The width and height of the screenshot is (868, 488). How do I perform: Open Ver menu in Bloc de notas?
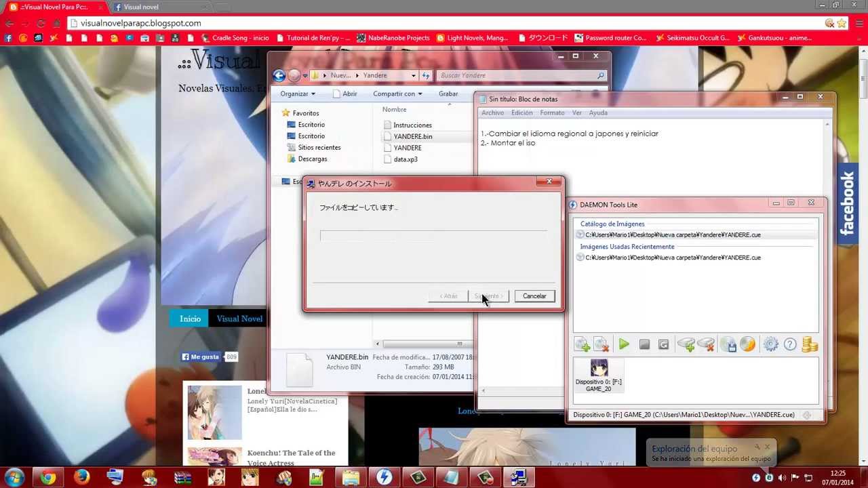[576, 113]
